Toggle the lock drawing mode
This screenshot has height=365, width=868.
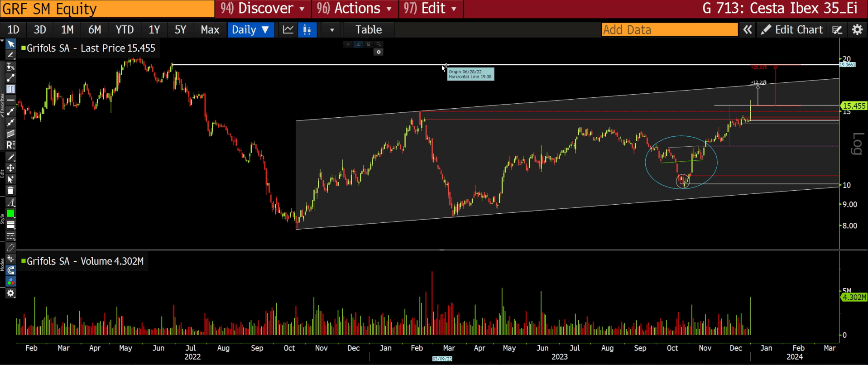10,259
